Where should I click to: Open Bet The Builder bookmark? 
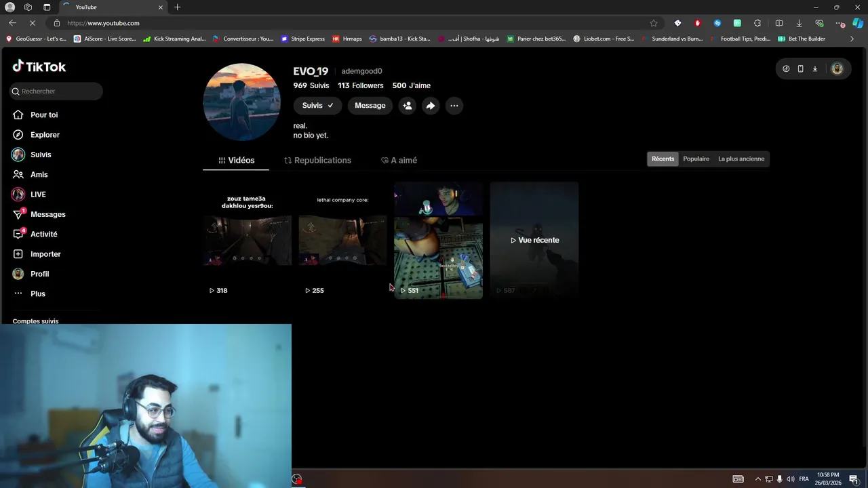[801, 39]
